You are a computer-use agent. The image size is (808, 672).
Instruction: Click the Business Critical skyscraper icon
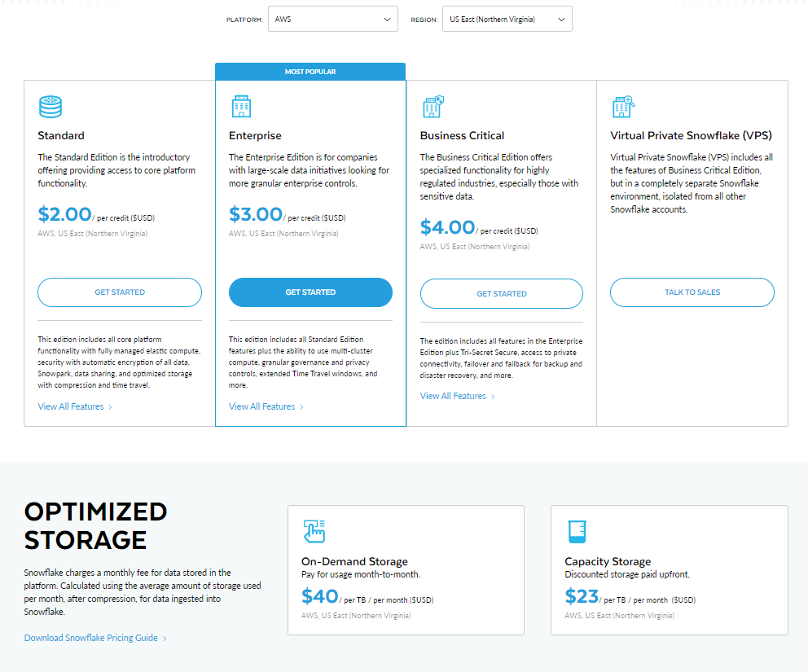[433, 106]
